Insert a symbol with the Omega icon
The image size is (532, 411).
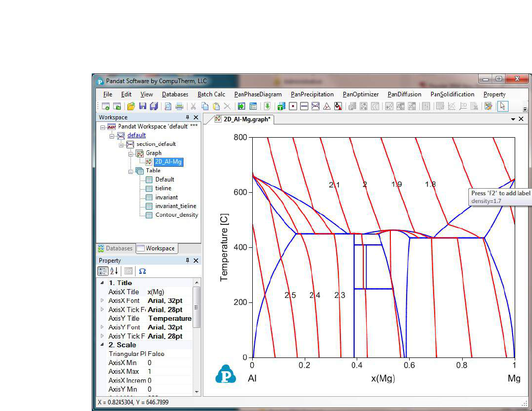pyautogui.click(x=143, y=271)
